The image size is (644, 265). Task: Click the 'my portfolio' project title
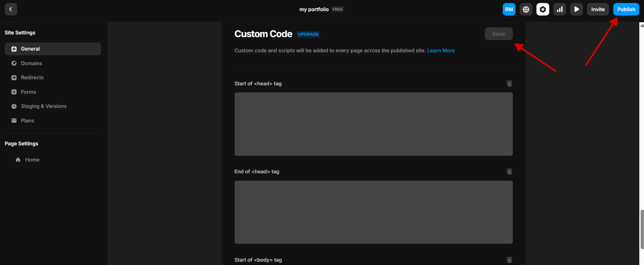[314, 9]
